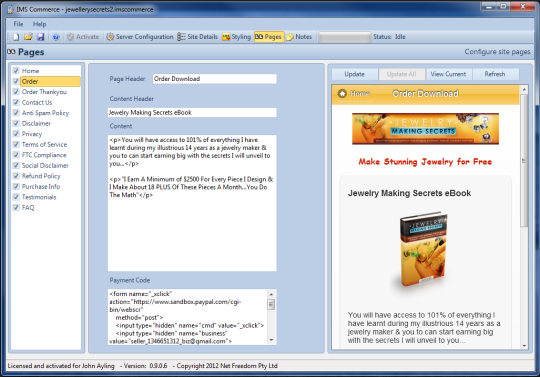The width and height of the screenshot is (540, 377).
Task: Toggle the Anti Spam Policy checkbox
Action: click(x=16, y=113)
